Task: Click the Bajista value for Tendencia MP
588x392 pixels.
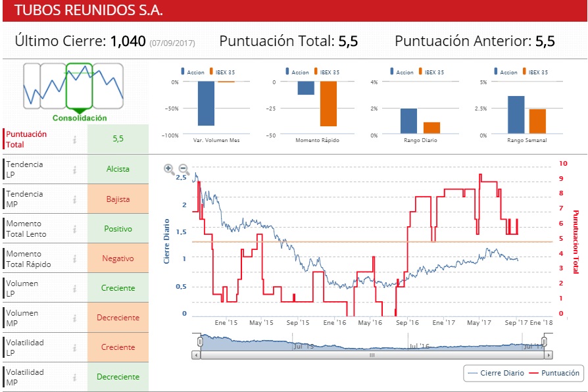Action: 118,199
